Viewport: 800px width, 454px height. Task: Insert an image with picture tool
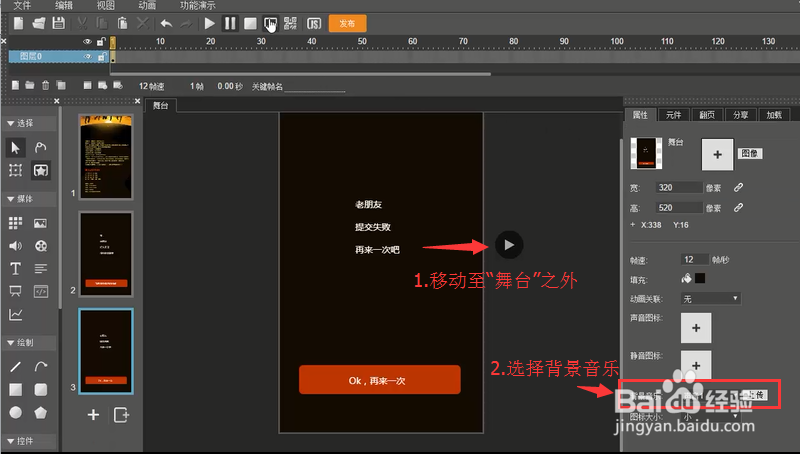pos(40,223)
